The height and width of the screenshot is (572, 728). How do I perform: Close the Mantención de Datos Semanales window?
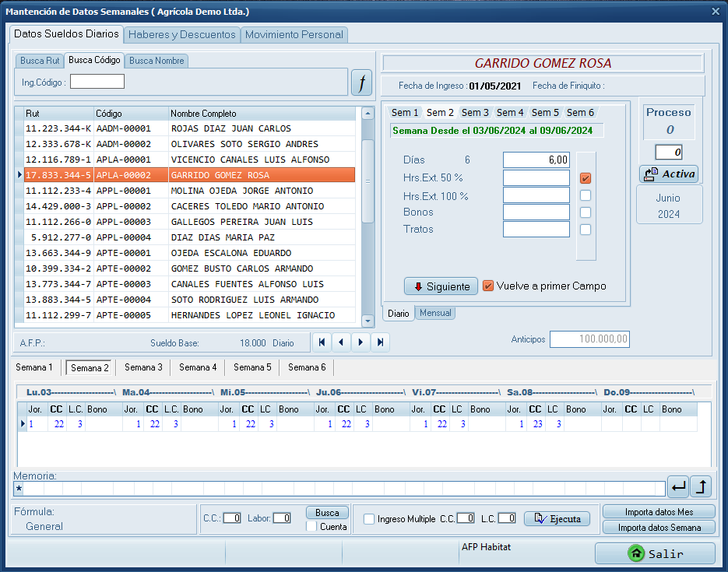(x=716, y=12)
